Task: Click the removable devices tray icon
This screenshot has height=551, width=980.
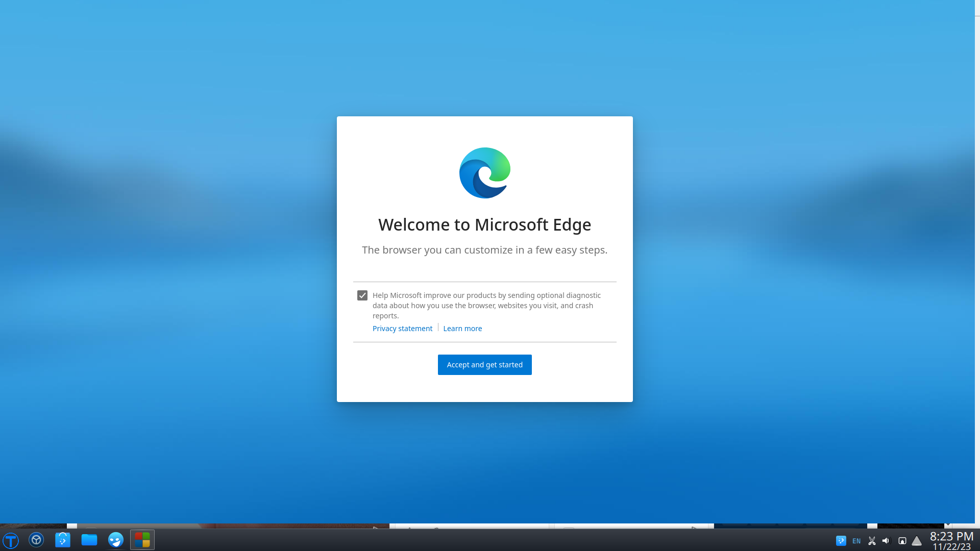Action: (x=902, y=541)
